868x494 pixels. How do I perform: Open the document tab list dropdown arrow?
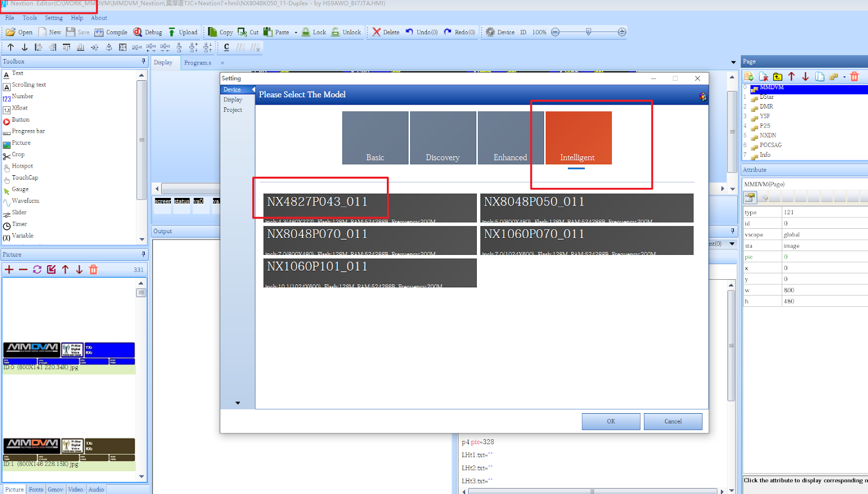click(733, 62)
